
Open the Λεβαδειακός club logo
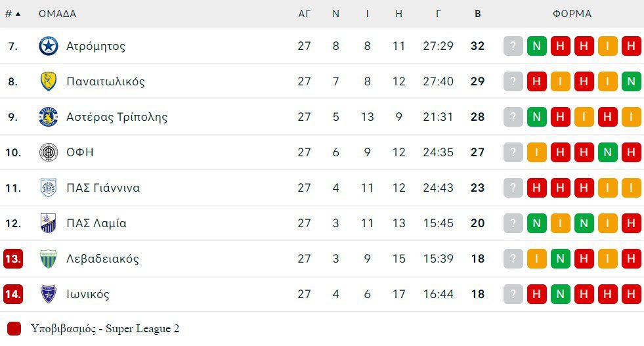tap(49, 259)
